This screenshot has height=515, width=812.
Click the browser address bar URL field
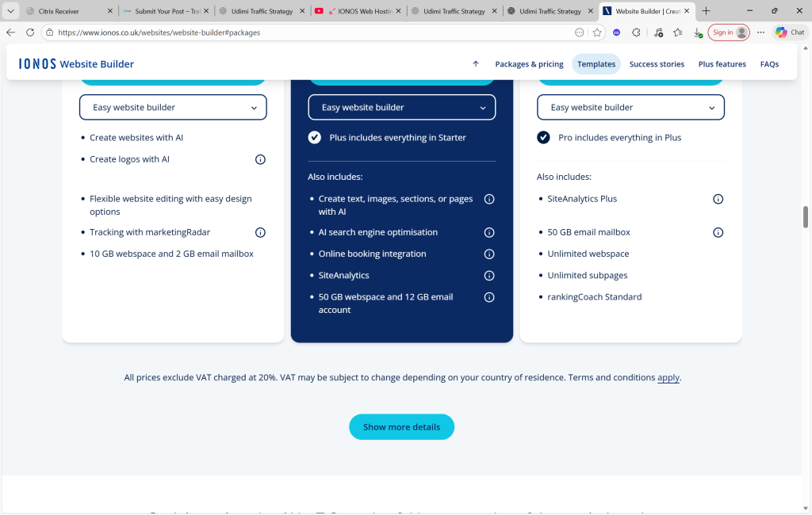pyautogui.click(x=309, y=32)
